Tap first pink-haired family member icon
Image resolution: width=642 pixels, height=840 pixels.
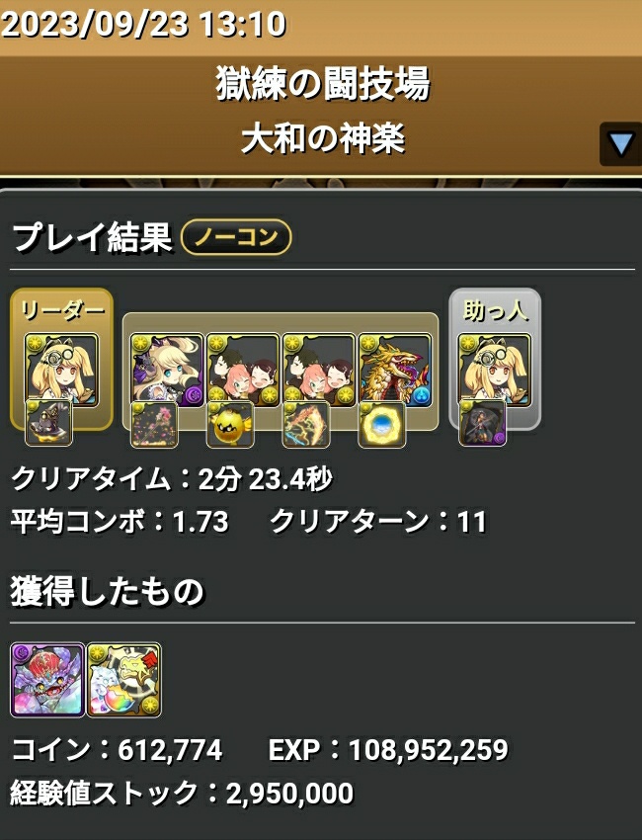243,371
